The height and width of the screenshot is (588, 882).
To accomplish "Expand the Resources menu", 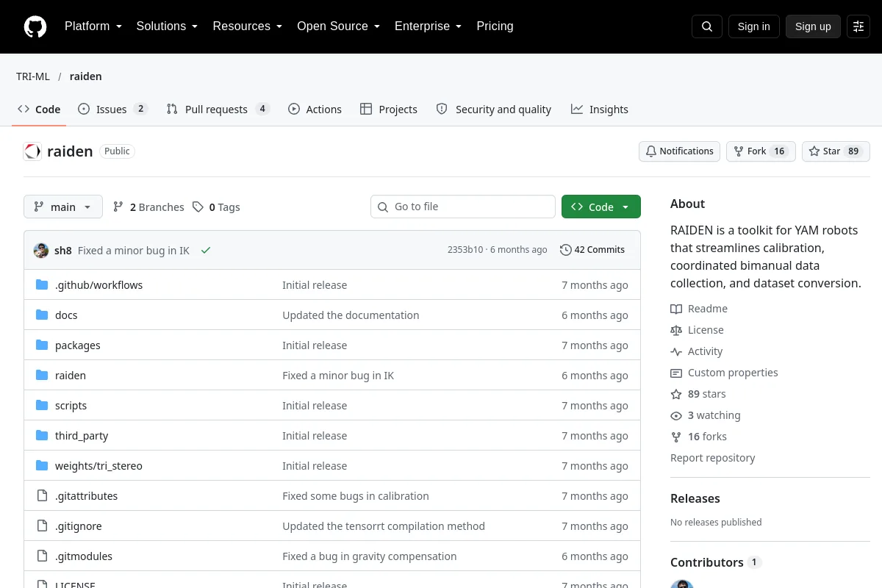I will [x=247, y=26].
